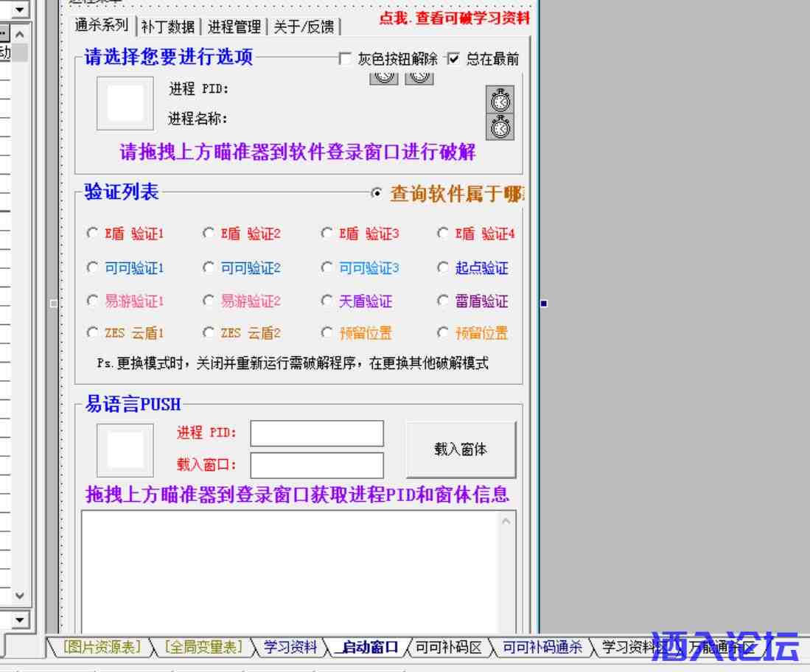The image size is (810, 672).
Task: Select the 雷盾验证 radio button
Action: (x=443, y=300)
